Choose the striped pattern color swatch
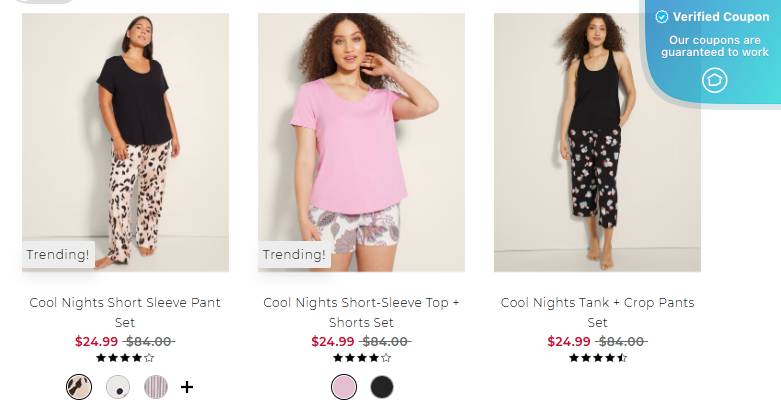781x409 pixels. (x=156, y=386)
